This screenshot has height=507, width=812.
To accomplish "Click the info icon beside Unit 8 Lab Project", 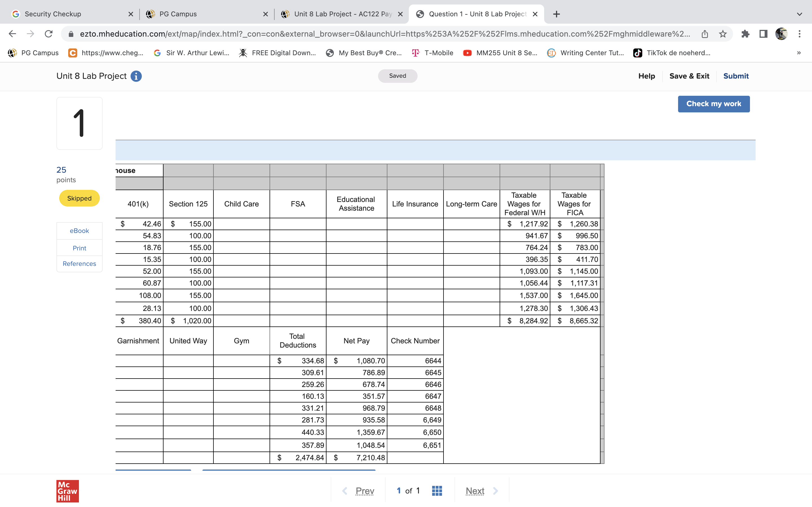I will point(136,76).
